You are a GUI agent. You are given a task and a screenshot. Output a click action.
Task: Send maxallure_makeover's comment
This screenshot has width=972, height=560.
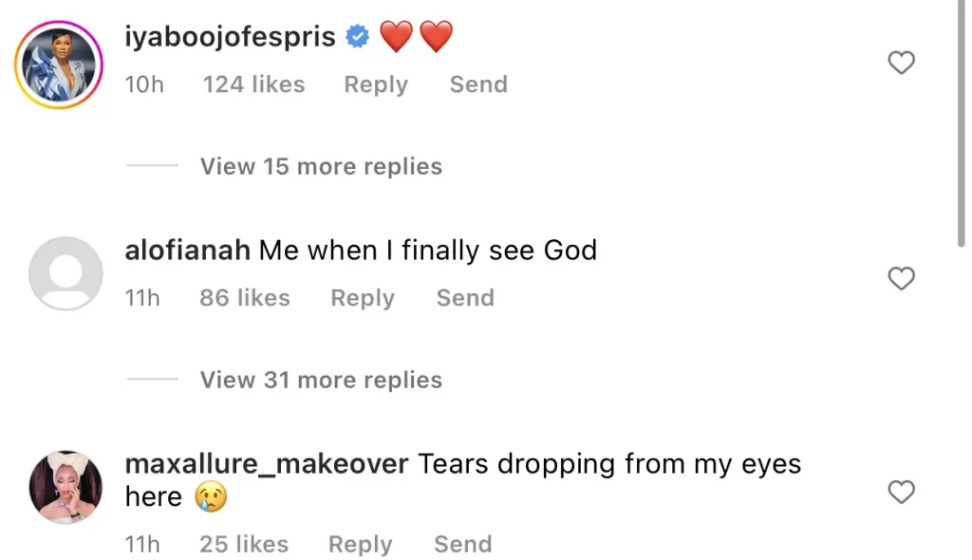462,545
